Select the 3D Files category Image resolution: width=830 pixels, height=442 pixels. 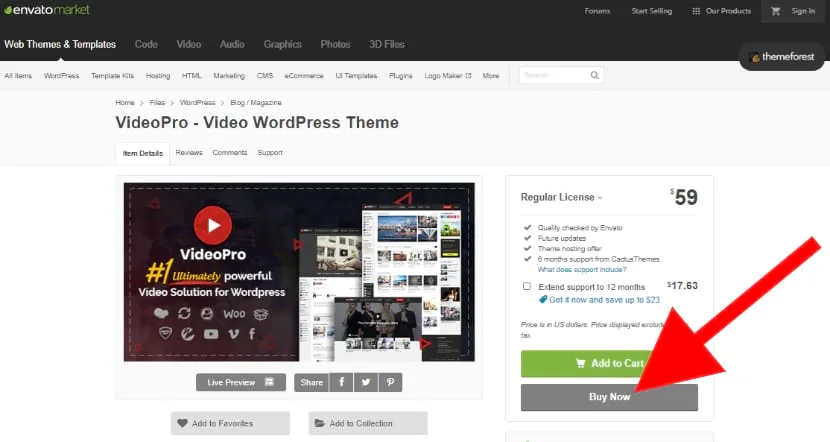[386, 44]
